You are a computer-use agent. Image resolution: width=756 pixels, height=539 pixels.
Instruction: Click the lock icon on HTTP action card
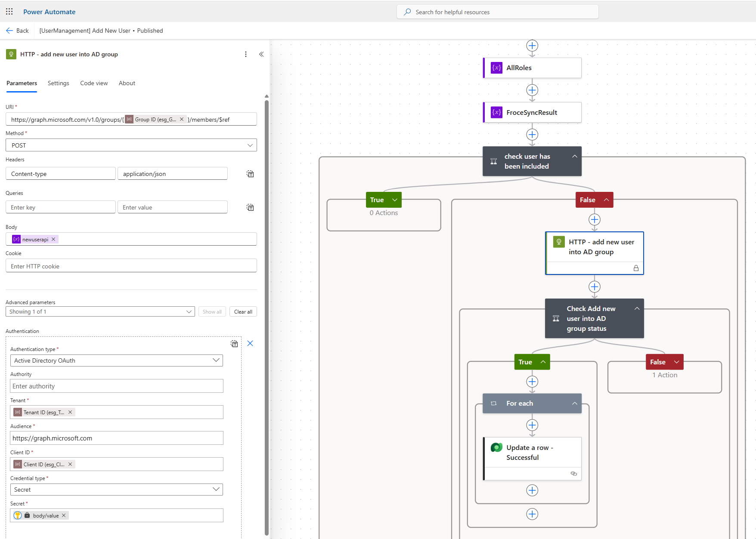[636, 268]
